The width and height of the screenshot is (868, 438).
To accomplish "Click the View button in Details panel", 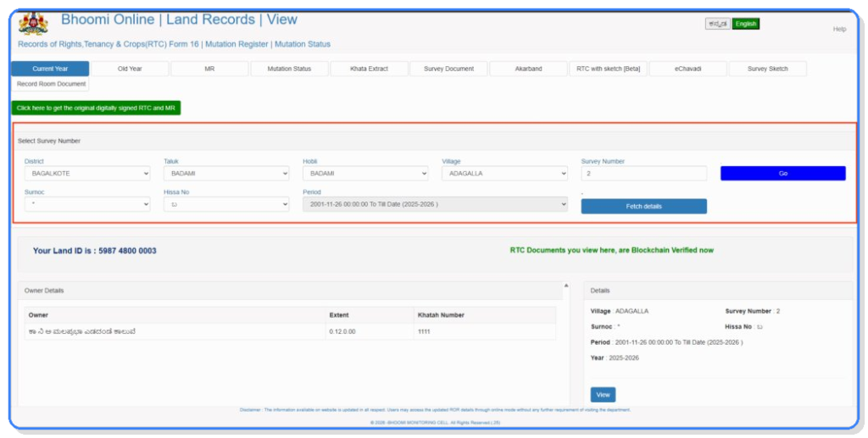I will pyautogui.click(x=603, y=394).
